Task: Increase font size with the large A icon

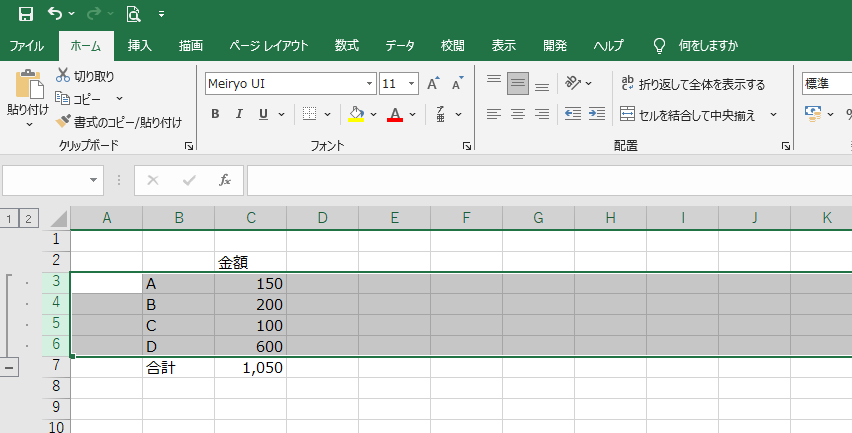Action: pos(432,84)
